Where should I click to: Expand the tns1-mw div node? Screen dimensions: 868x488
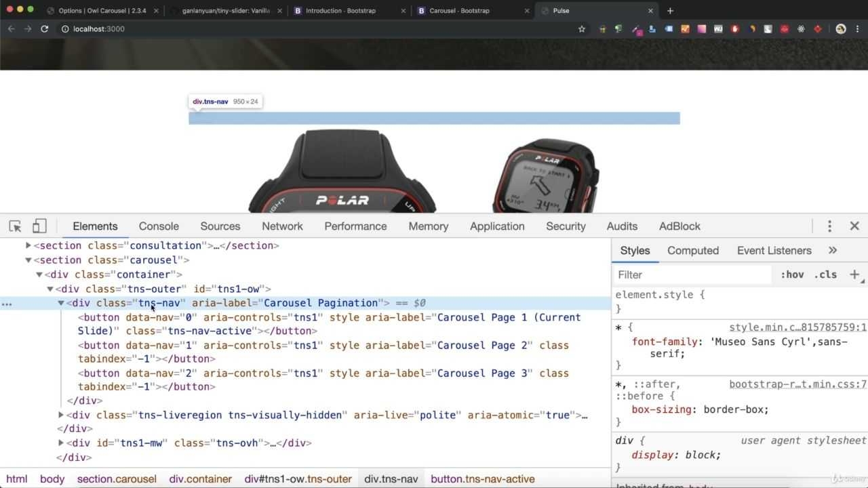61,443
